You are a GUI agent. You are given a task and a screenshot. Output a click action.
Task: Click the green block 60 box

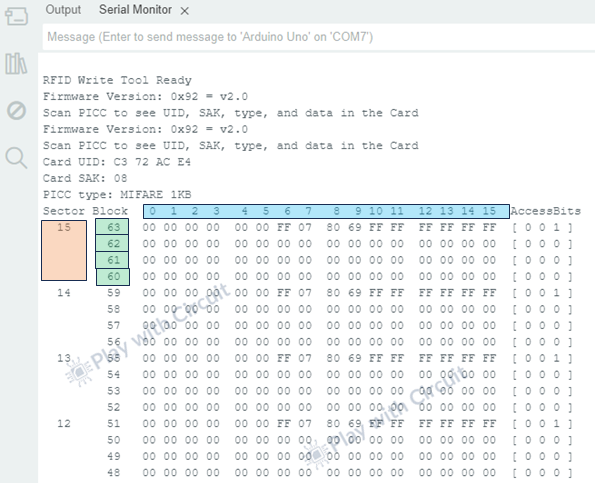coord(113,277)
